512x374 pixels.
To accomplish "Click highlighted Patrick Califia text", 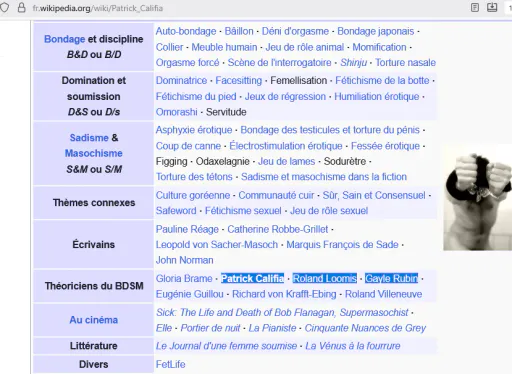I will pyautogui.click(x=253, y=279).
